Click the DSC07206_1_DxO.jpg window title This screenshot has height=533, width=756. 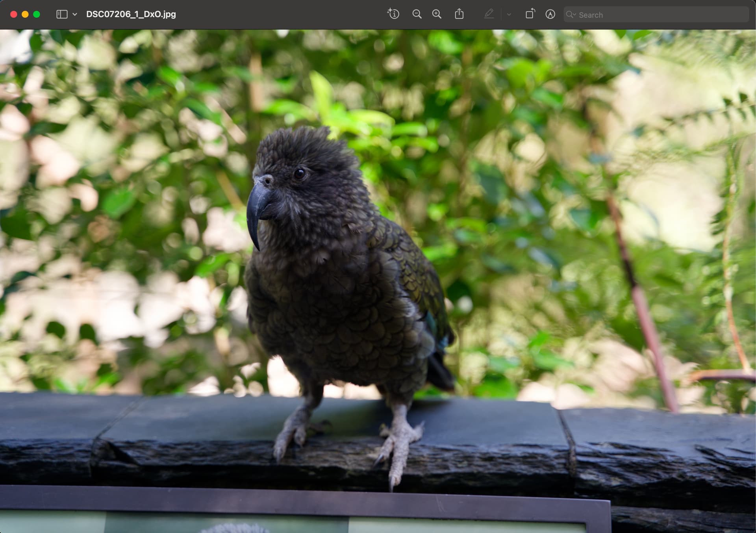click(x=131, y=14)
